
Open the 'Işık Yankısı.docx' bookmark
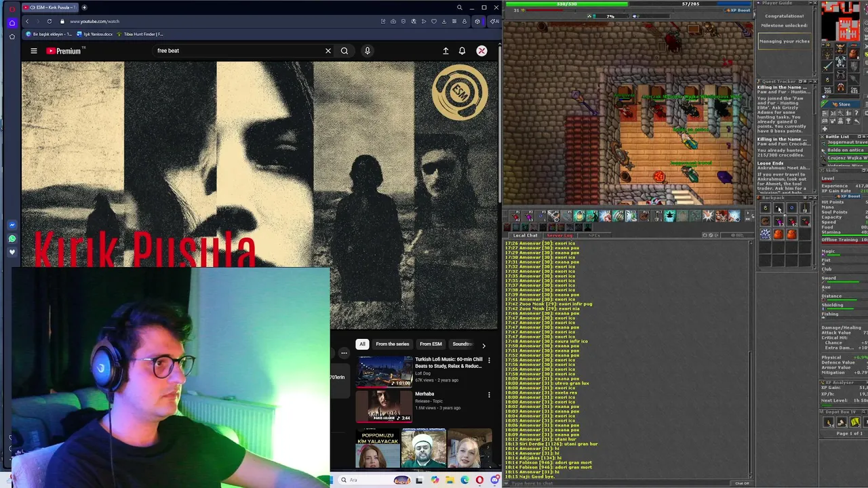pyautogui.click(x=95, y=34)
